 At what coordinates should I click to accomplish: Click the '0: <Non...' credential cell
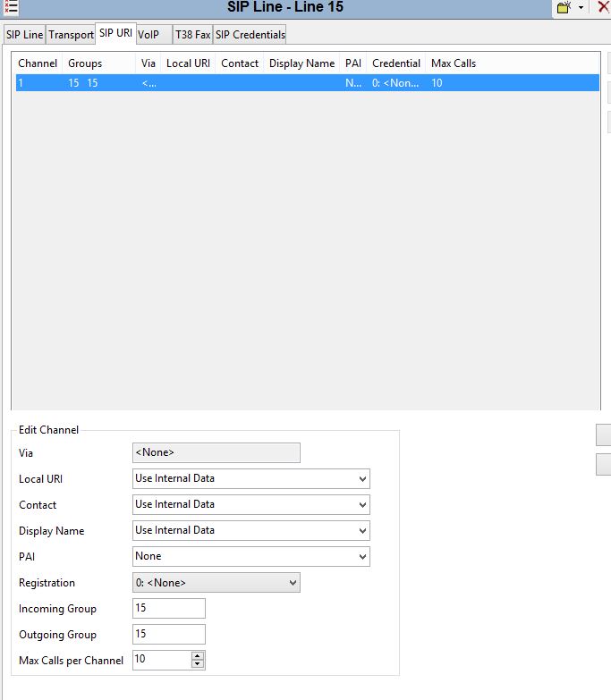[x=395, y=83]
